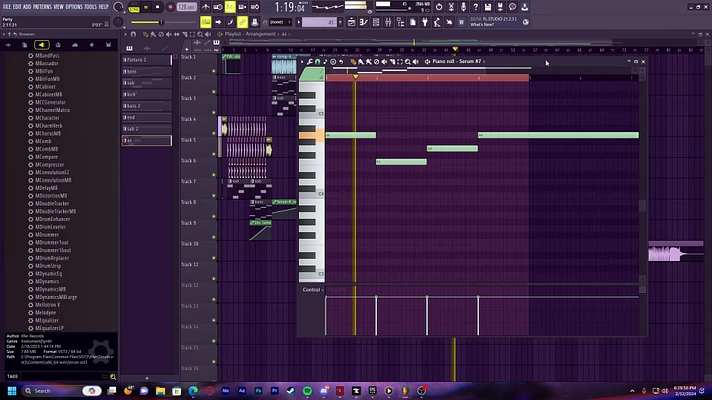
Task: Click Piano roll wrench tools icon
Action: click(310, 61)
